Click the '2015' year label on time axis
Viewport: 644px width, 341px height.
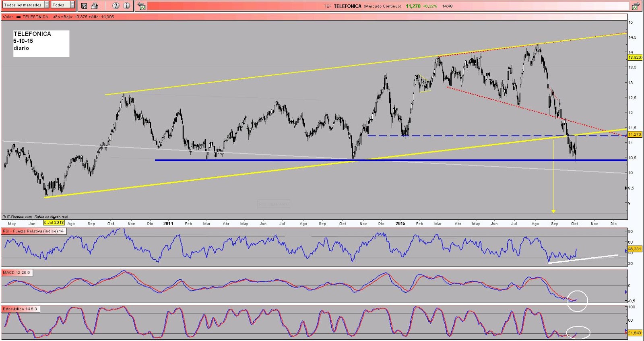coord(400,223)
